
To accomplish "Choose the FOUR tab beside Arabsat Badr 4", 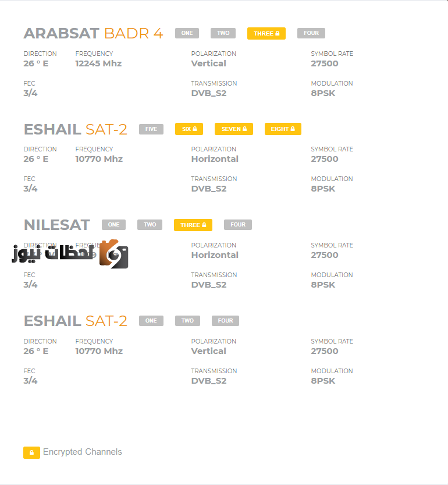I will pyautogui.click(x=311, y=33).
